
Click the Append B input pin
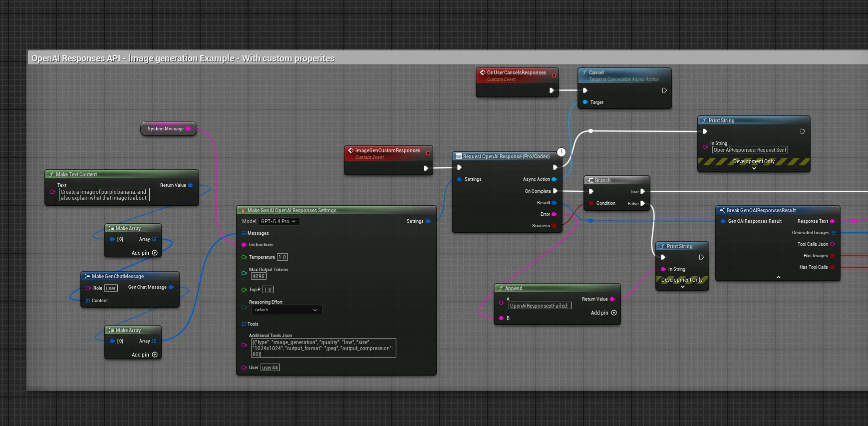coord(502,318)
